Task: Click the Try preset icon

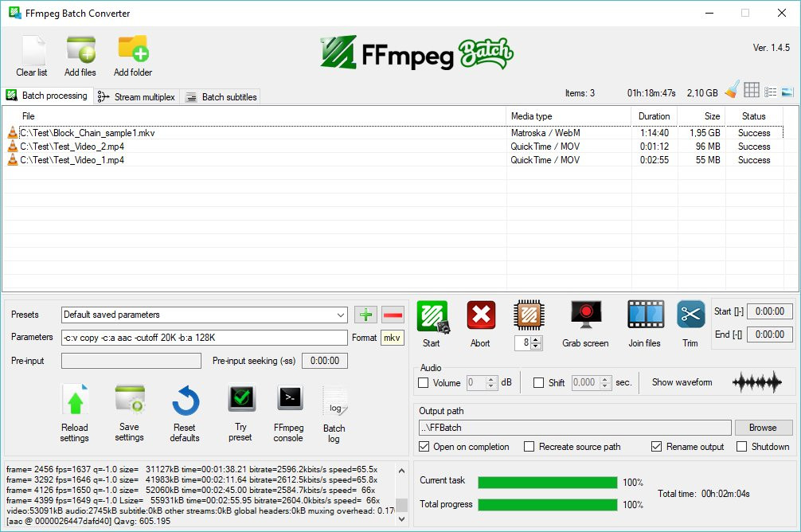Action: [241, 399]
